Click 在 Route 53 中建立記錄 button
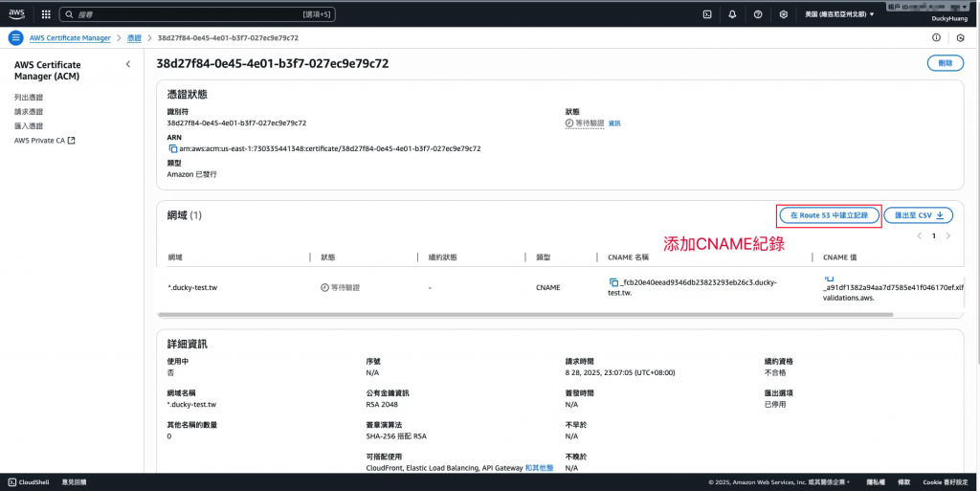This screenshot has height=491, width=980. point(829,215)
